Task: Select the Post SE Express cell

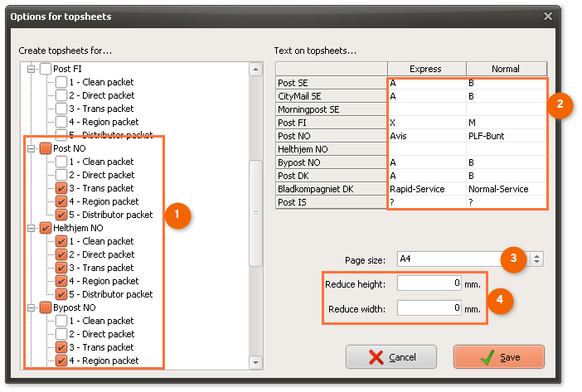Action: 426,83
